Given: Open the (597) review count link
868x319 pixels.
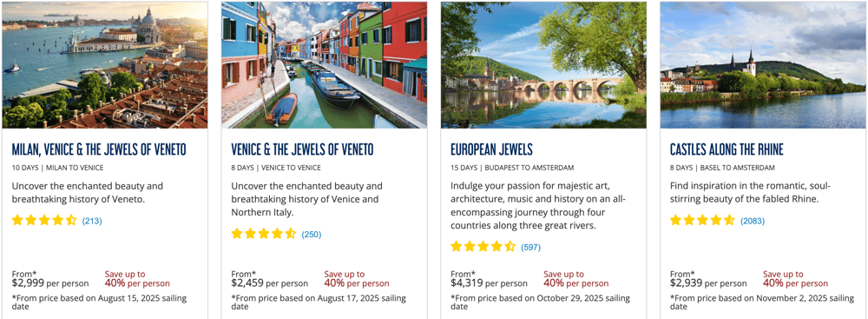Looking at the screenshot, I should tap(531, 248).
